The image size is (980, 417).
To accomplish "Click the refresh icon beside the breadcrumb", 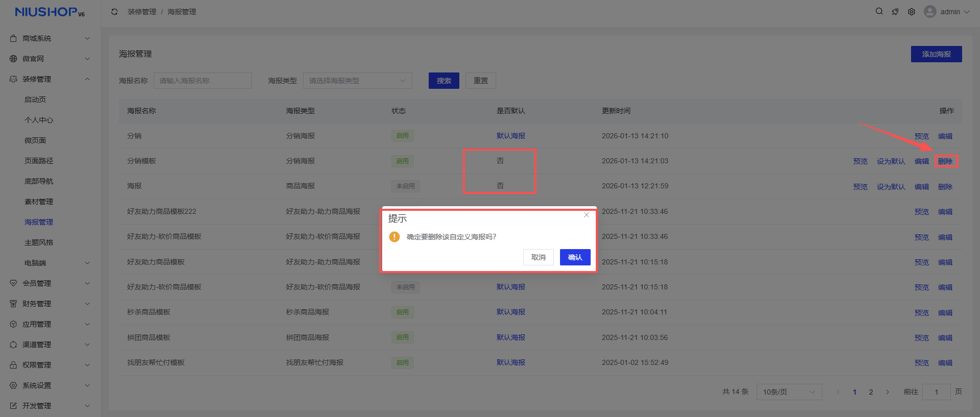I will [x=114, y=12].
